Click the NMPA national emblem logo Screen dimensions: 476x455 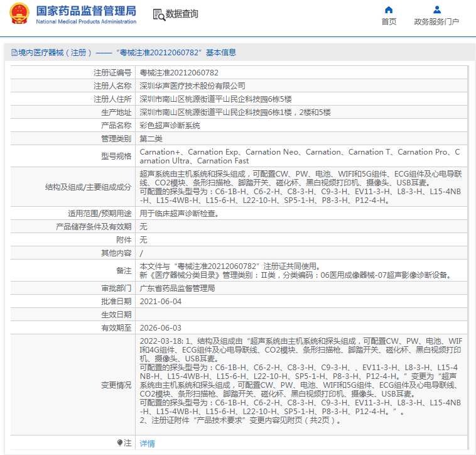[x=19, y=14]
